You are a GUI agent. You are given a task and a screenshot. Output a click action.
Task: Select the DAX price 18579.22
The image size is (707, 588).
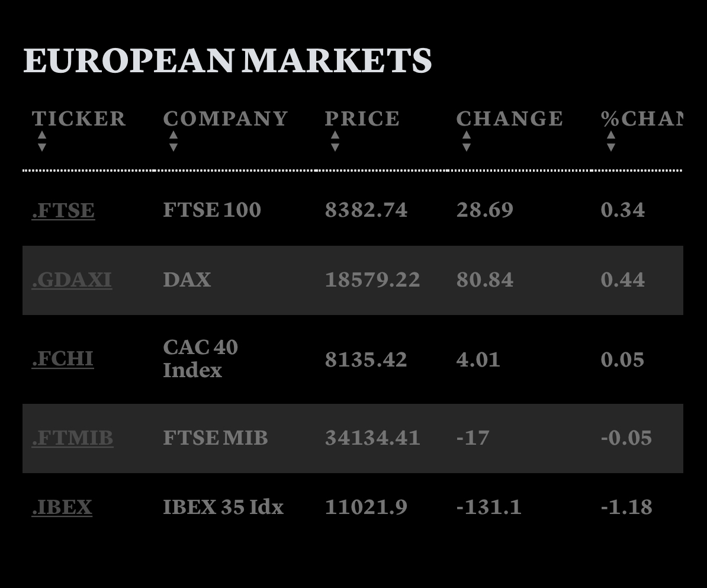pyautogui.click(x=372, y=279)
